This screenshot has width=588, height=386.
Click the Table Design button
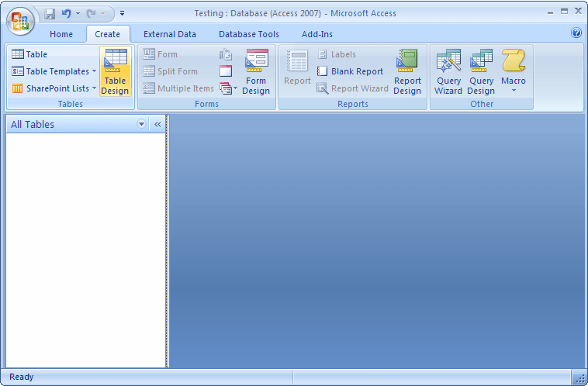coord(115,71)
